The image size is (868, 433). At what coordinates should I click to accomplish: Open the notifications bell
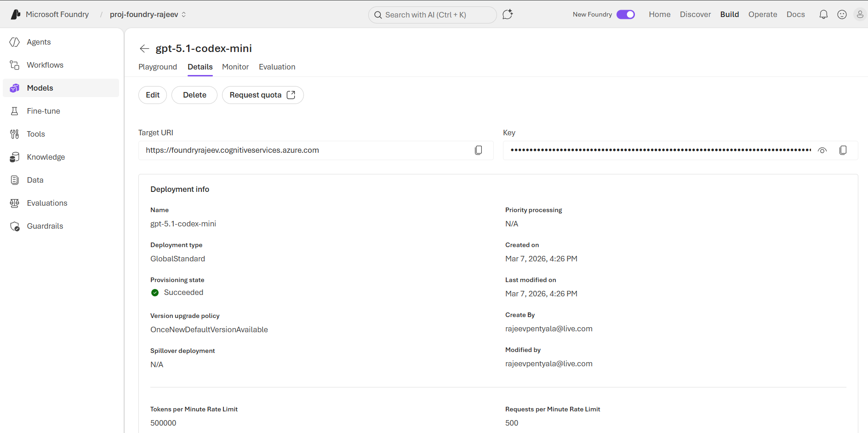point(823,15)
